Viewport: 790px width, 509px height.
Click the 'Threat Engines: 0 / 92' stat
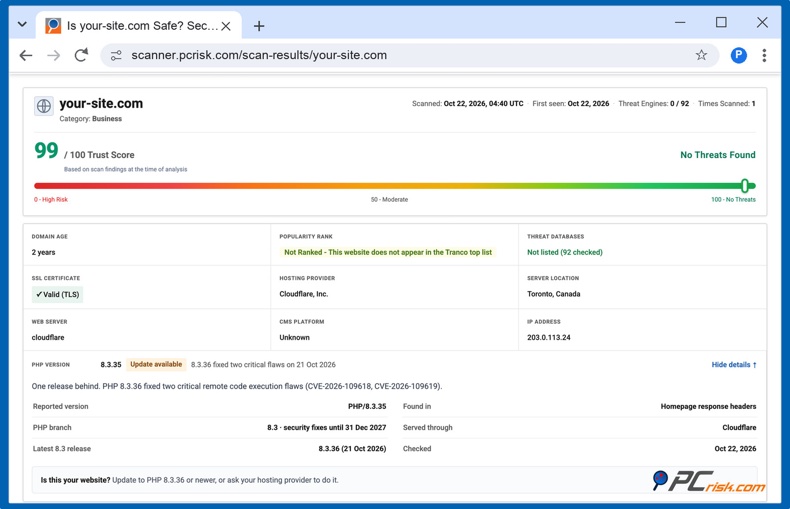tap(653, 104)
